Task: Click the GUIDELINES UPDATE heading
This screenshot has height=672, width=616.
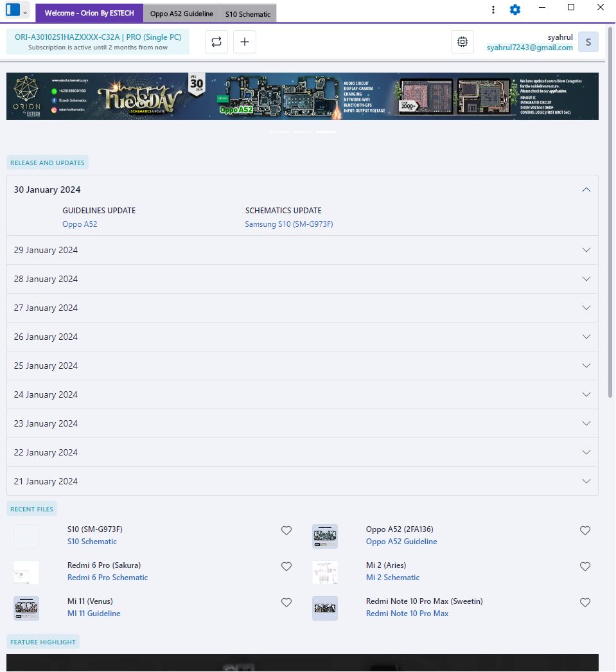Action: point(99,211)
